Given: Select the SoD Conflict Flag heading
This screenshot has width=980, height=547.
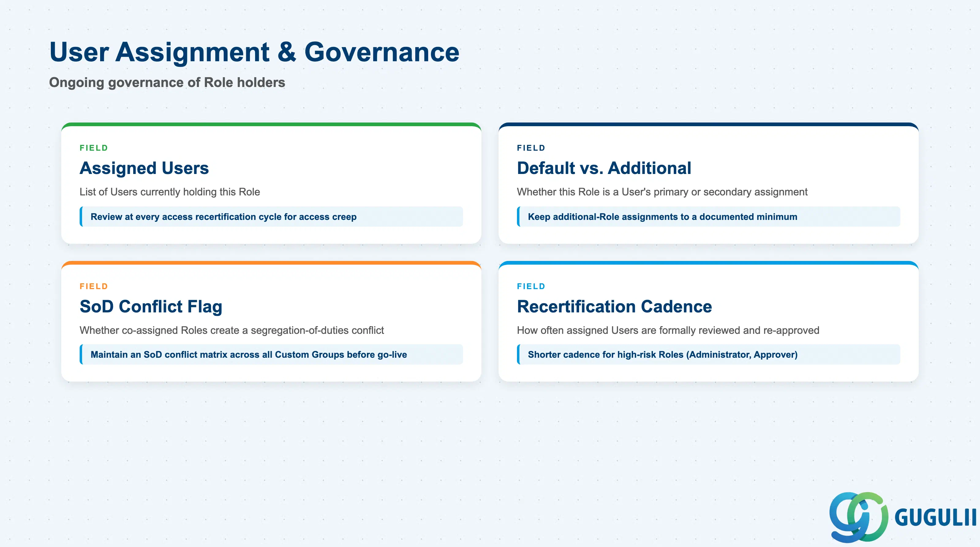Looking at the screenshot, I should click(x=151, y=307).
